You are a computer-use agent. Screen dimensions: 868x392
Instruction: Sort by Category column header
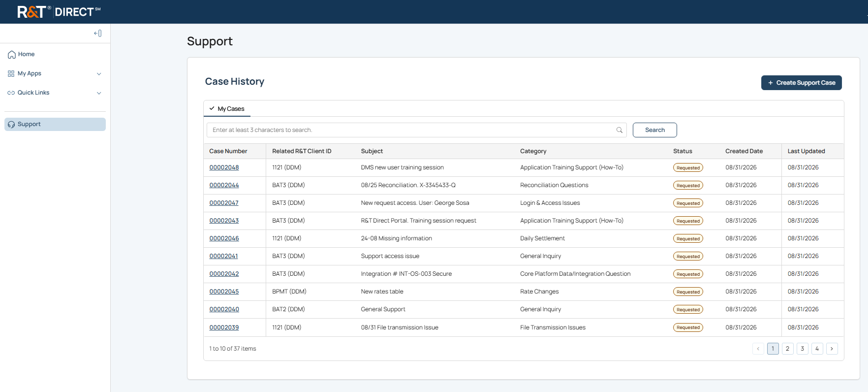pos(533,151)
